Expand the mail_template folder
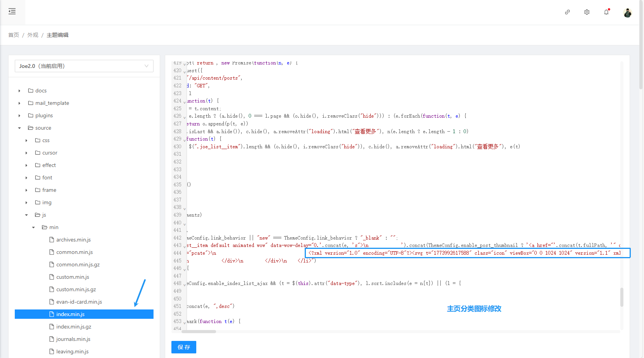The image size is (644, 358). (19, 103)
